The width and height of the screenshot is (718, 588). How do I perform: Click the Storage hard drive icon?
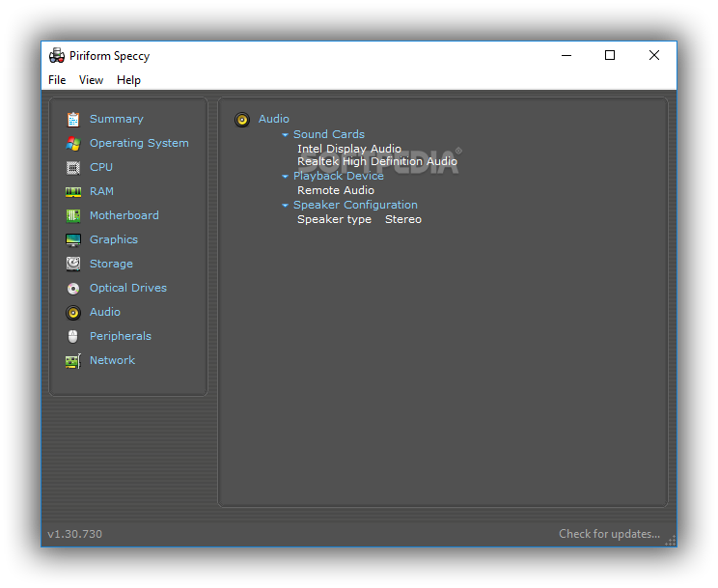tap(73, 264)
